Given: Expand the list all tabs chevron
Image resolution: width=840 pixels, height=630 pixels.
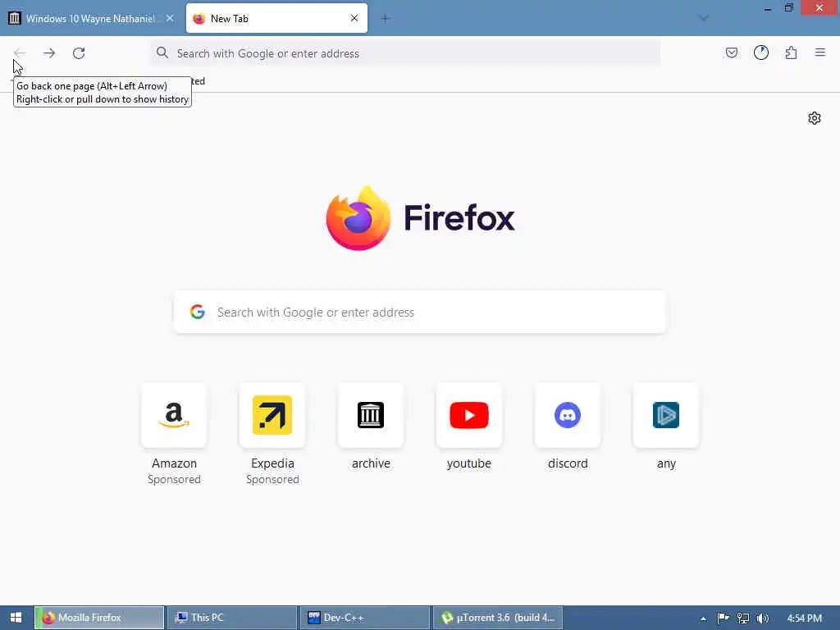Looking at the screenshot, I should pos(704,18).
